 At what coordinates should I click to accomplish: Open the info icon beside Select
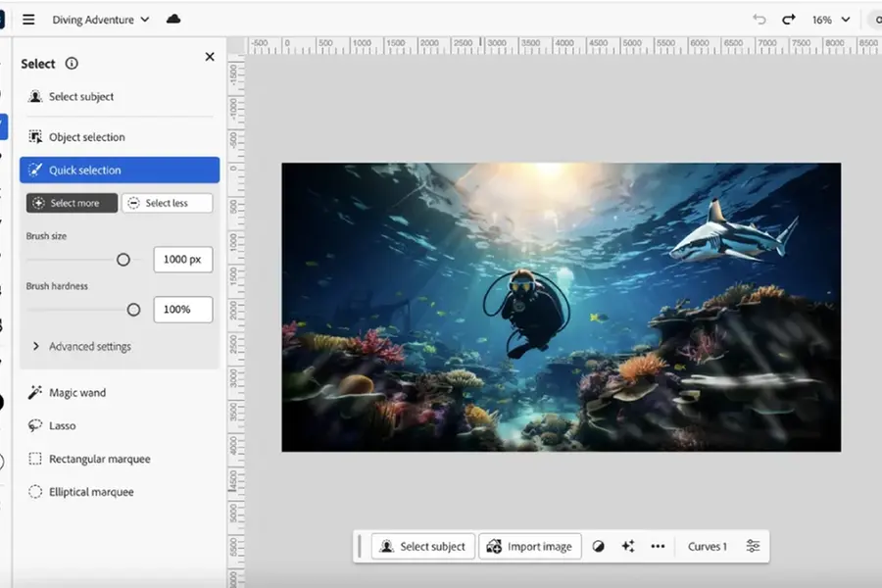pos(71,64)
